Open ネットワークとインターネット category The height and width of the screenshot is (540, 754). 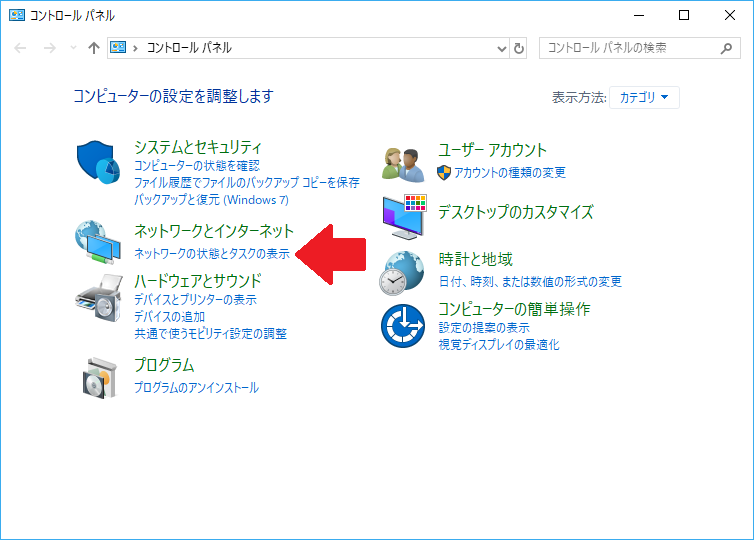[214, 231]
